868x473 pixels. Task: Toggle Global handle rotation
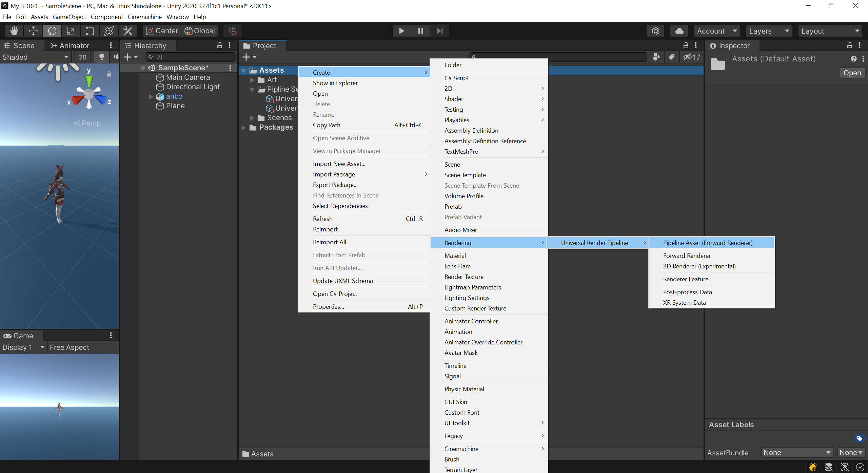pos(199,31)
